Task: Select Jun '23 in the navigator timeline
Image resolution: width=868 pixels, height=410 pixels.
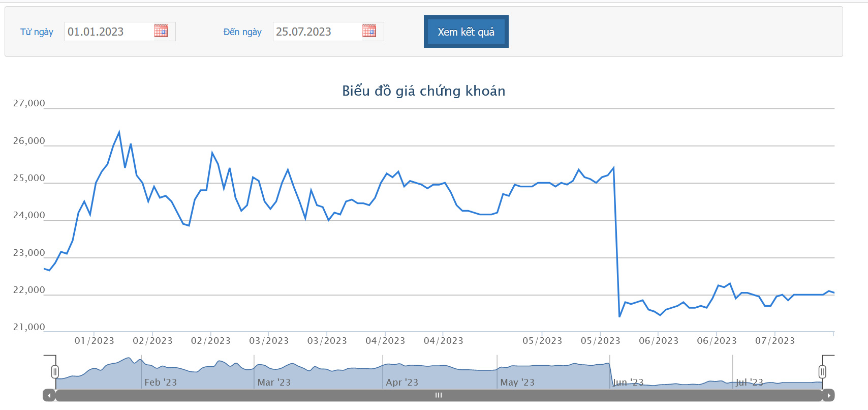Action: coord(628,383)
